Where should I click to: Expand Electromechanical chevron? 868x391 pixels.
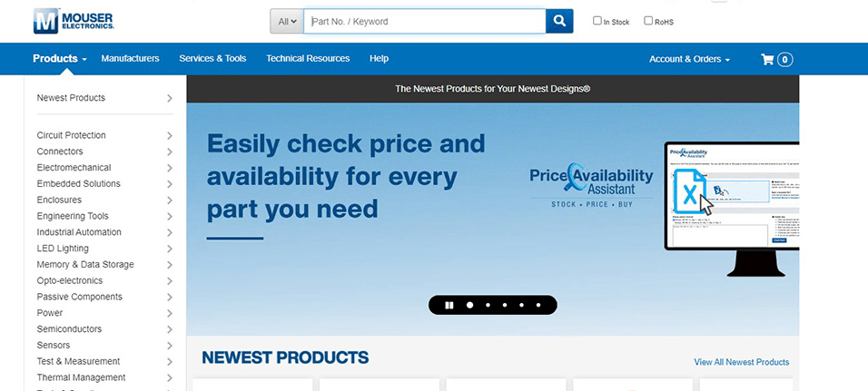click(x=170, y=168)
